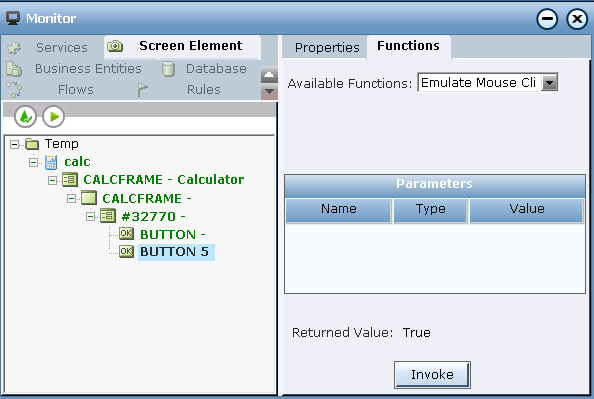Collapse the #32770 tree node
The height and width of the screenshot is (399, 594).
pos(90,216)
